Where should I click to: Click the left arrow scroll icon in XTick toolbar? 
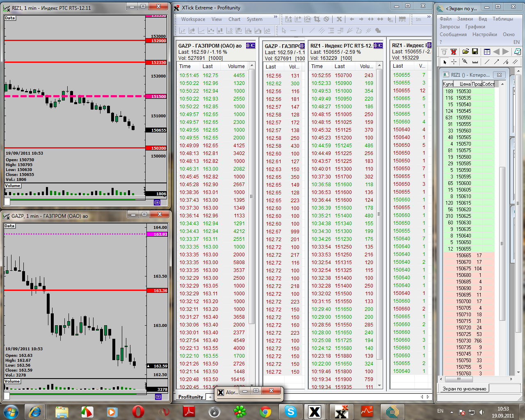[352, 19]
